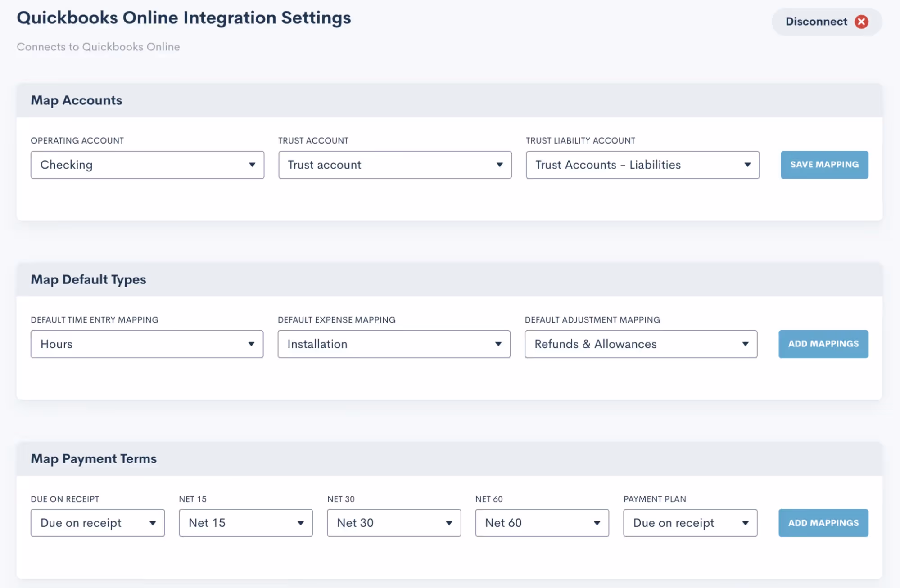This screenshot has width=900, height=588.
Task: Expand the Trust Account dropdown
Action: coord(394,165)
